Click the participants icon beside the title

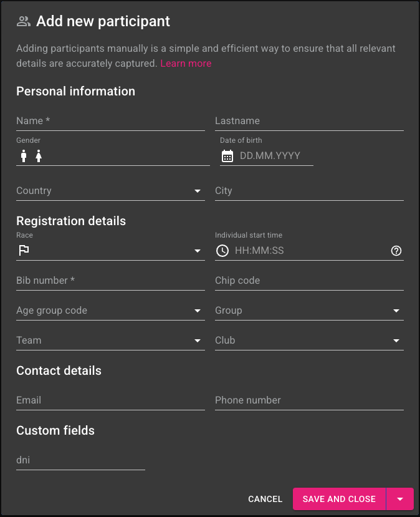(24, 21)
